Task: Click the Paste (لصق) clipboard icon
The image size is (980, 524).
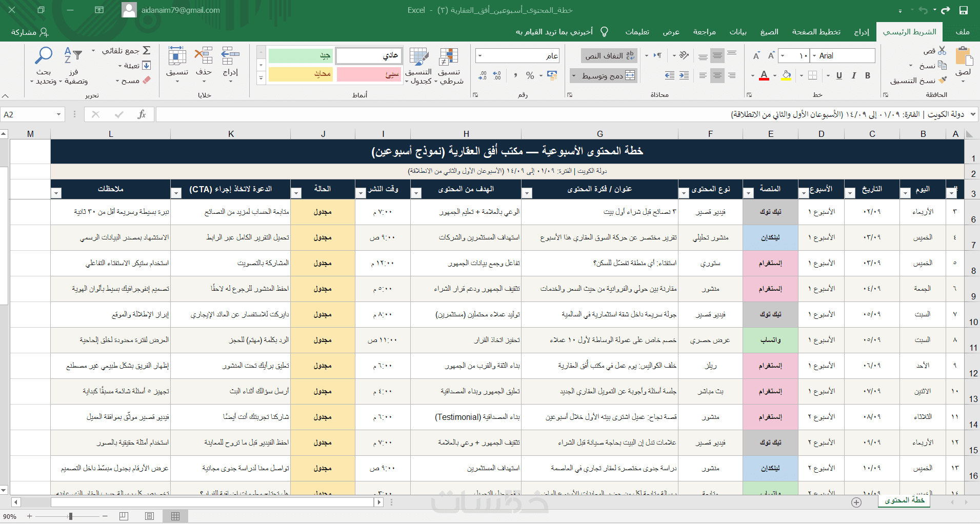Action: tap(964, 56)
